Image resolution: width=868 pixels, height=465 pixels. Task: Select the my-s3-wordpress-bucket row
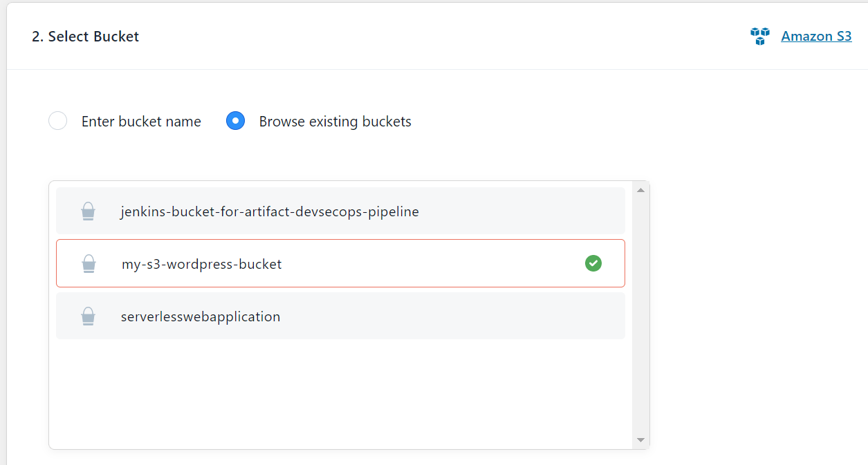pos(277,263)
